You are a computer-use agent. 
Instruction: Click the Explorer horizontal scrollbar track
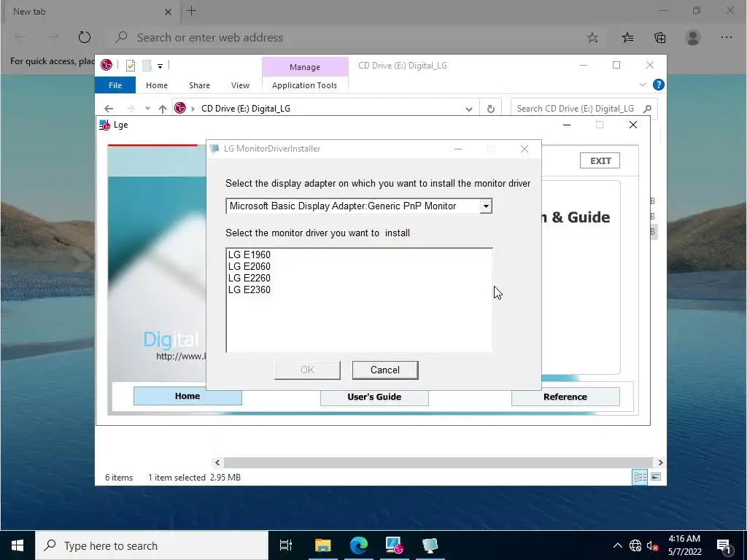(x=438, y=462)
